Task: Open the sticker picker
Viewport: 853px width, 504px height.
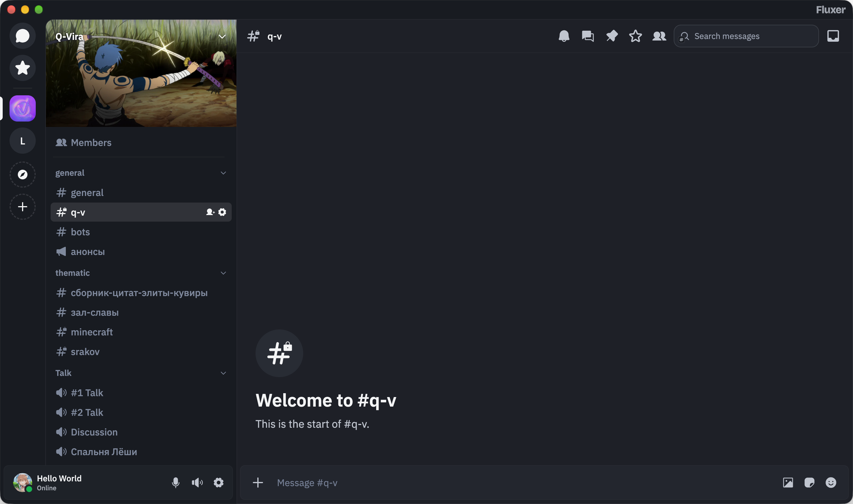Action: (809, 483)
